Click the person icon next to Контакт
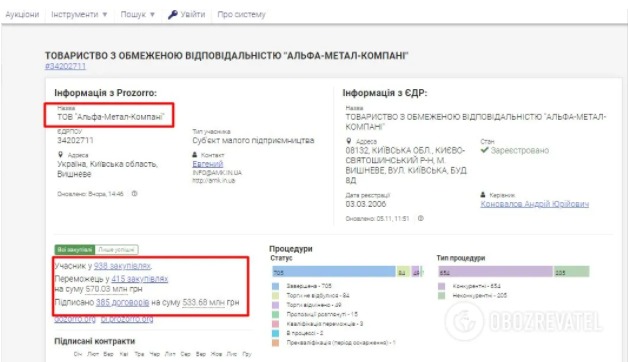The image size is (628, 362). point(195,155)
